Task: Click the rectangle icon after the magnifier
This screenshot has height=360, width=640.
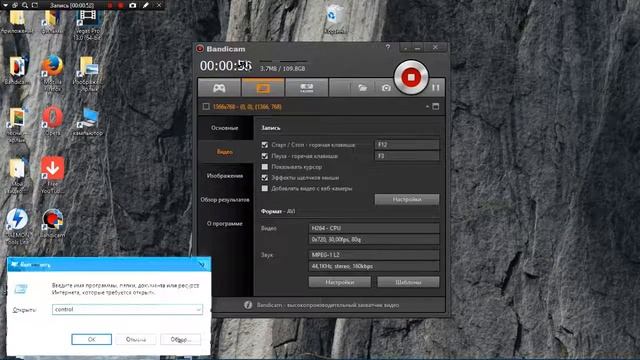Action: pos(35,5)
